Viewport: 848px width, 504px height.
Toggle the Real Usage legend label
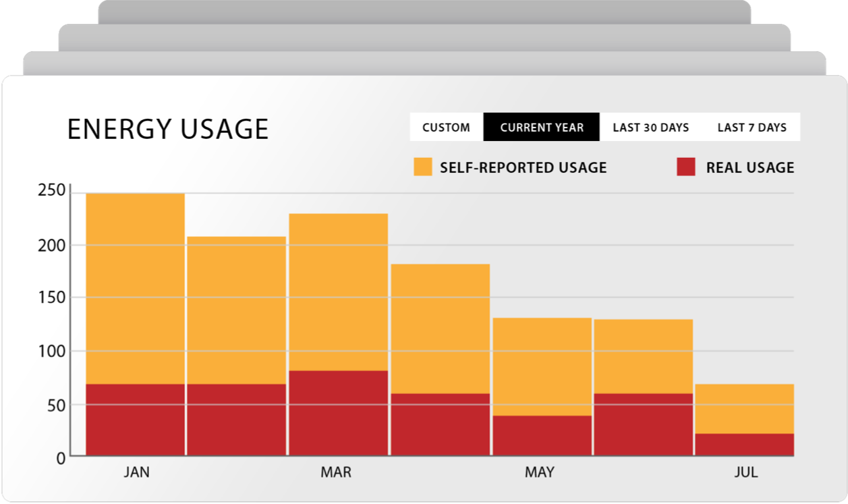[x=750, y=168]
